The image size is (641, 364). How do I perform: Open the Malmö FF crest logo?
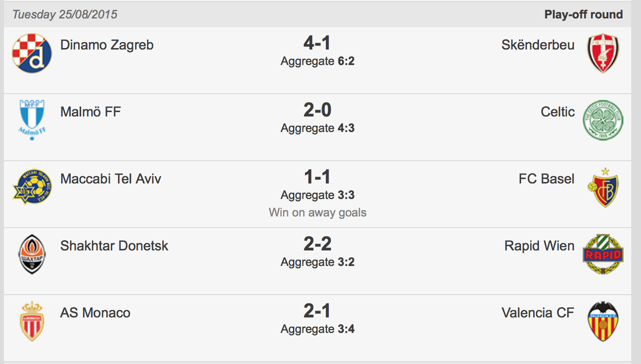click(32, 121)
